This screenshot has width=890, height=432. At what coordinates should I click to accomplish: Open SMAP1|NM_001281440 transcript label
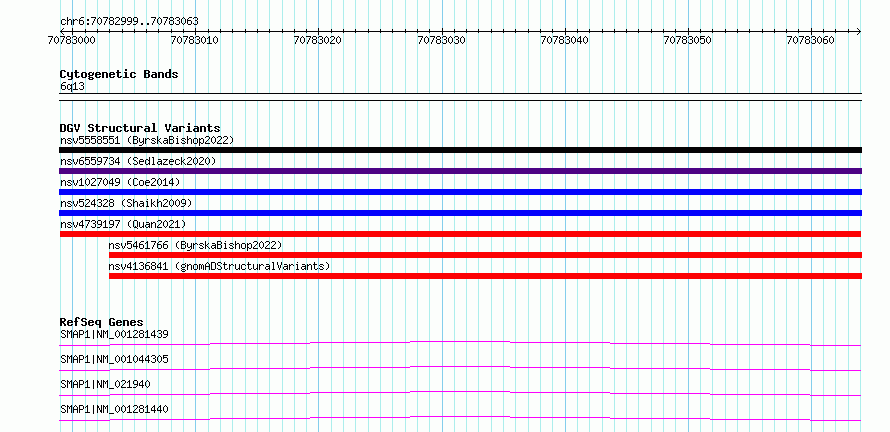(x=114, y=409)
